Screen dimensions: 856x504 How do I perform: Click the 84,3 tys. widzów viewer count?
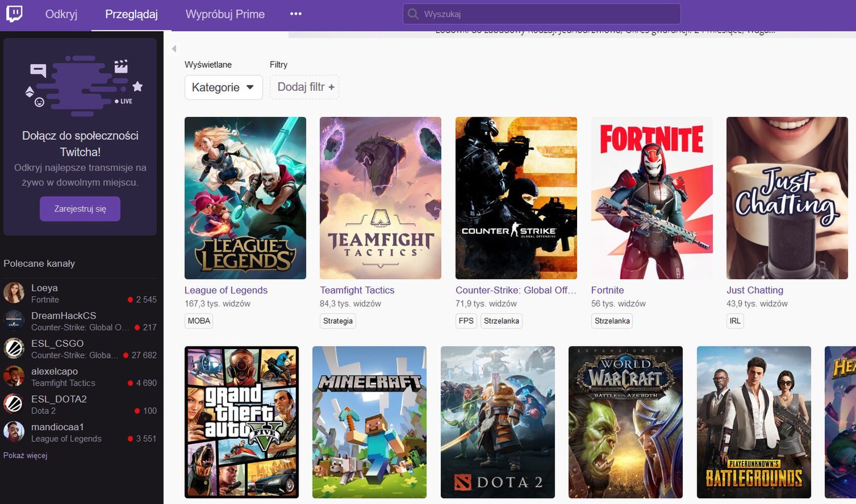coord(350,304)
